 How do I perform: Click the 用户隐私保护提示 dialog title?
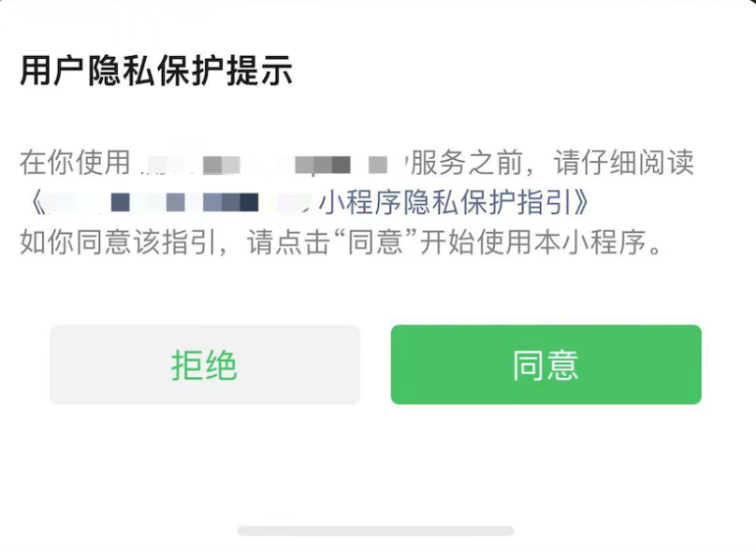156,71
